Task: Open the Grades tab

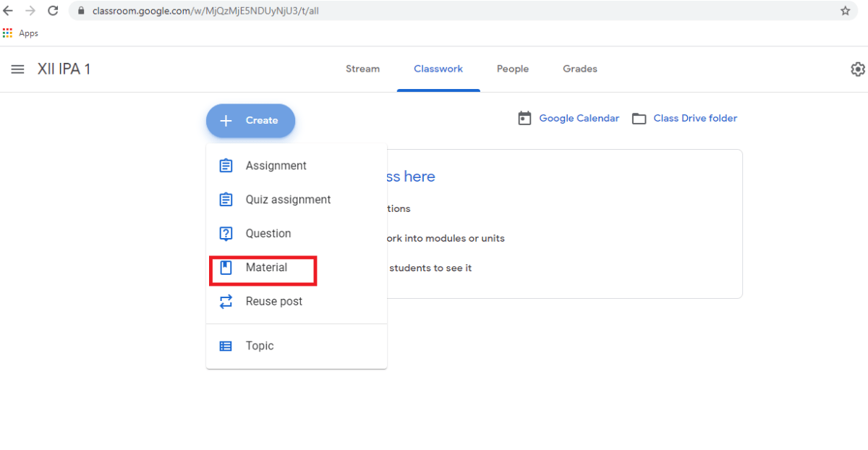Action: [579, 69]
